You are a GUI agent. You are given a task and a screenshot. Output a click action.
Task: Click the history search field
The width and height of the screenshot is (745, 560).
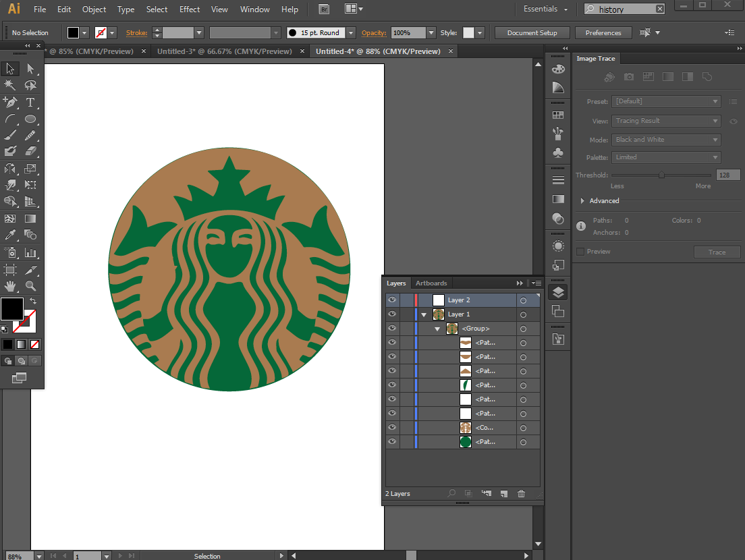click(x=624, y=9)
